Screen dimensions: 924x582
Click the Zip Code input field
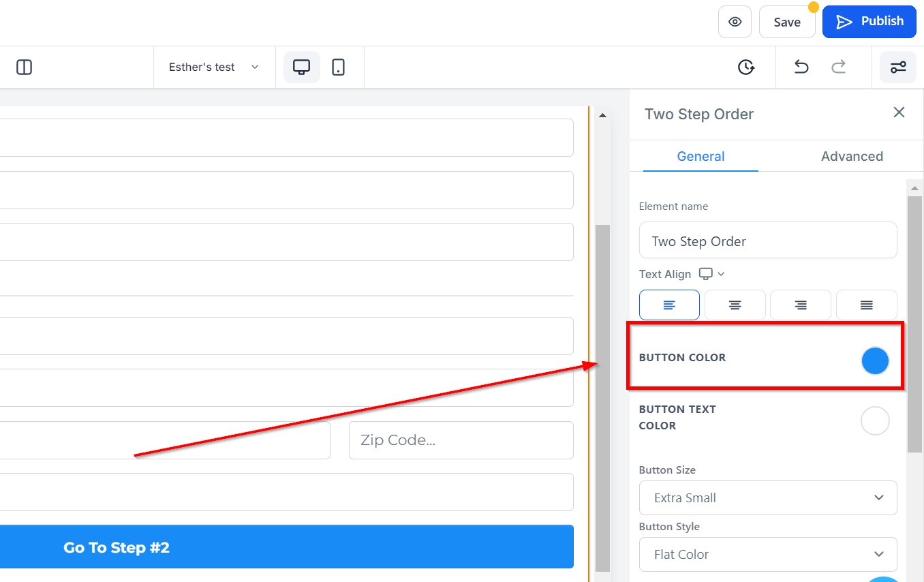click(x=461, y=440)
